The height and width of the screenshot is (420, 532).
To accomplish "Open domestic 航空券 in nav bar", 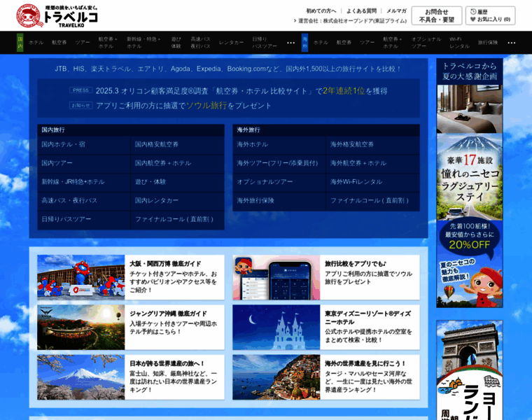I will tap(59, 43).
